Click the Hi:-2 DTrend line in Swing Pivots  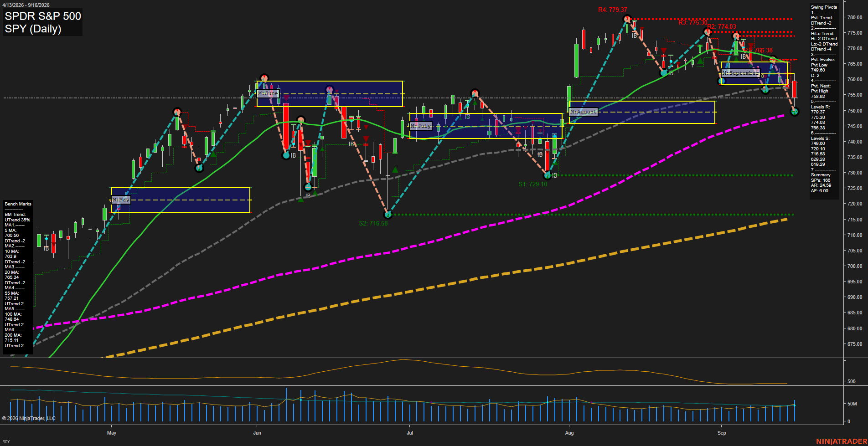[824, 39]
